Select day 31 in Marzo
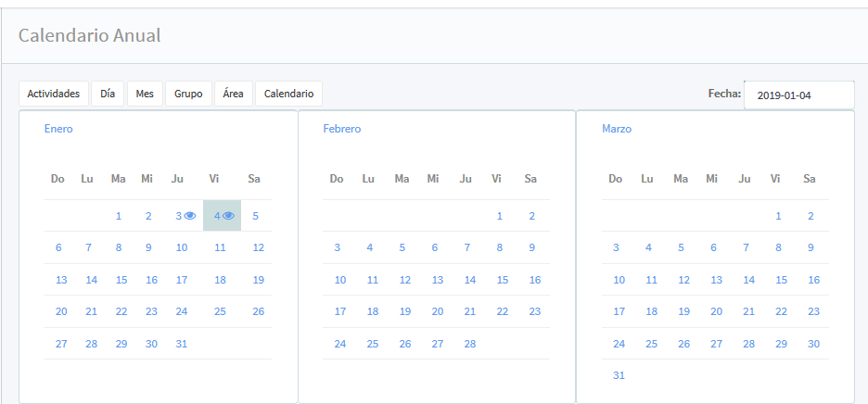Screen dimensions: 868x404 tap(619, 375)
